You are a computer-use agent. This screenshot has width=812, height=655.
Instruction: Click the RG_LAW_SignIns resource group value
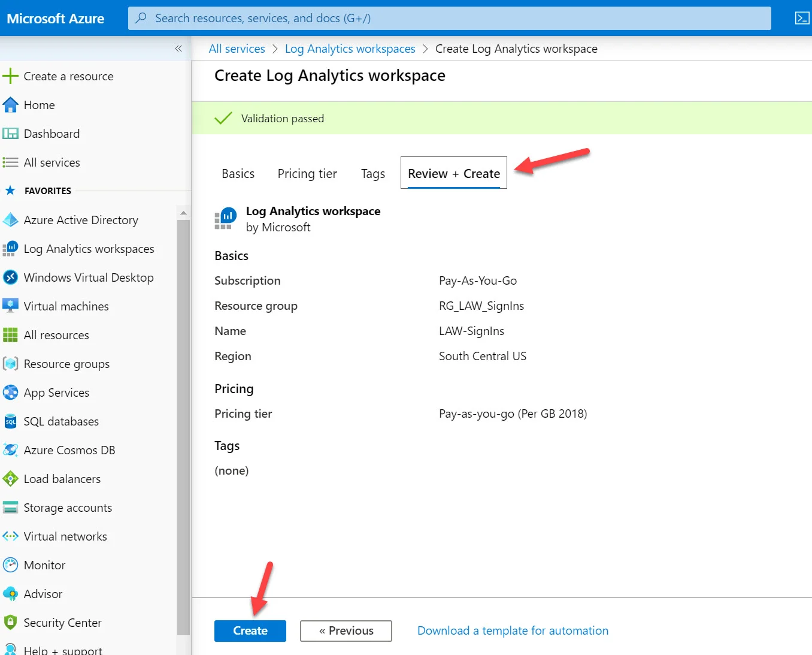[x=481, y=306]
